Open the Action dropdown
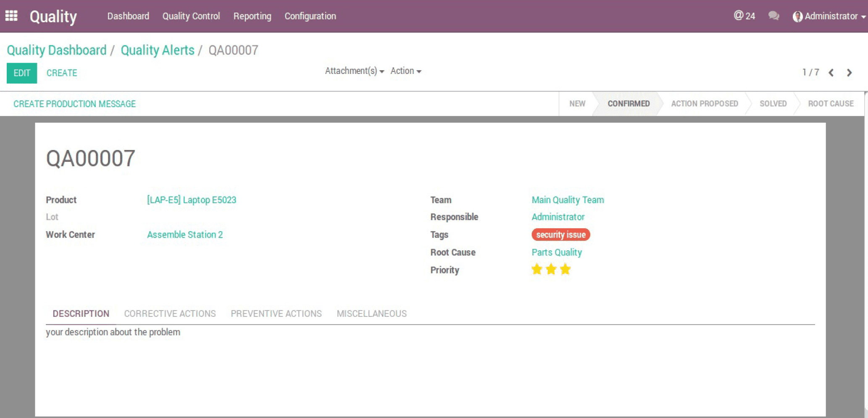The height and width of the screenshot is (418, 868). pyautogui.click(x=405, y=71)
